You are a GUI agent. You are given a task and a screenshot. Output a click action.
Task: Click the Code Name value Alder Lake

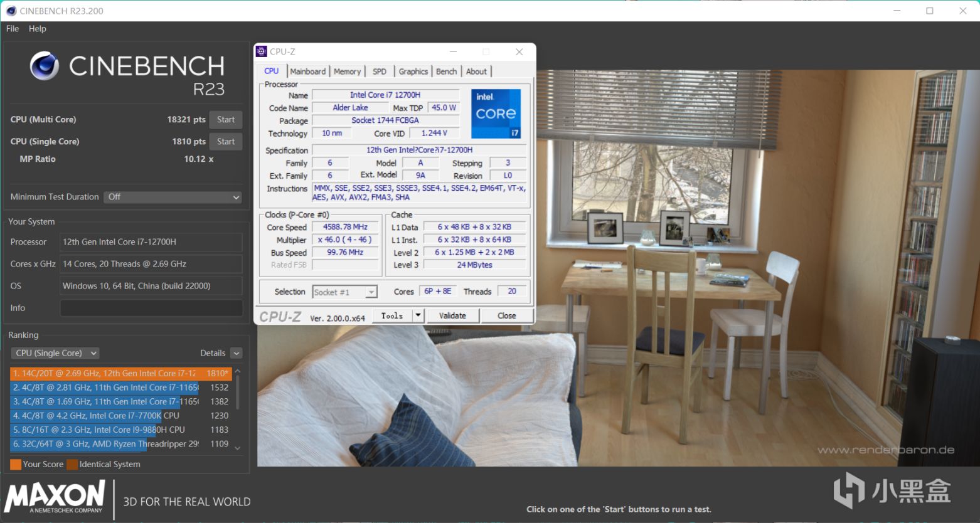coord(351,108)
